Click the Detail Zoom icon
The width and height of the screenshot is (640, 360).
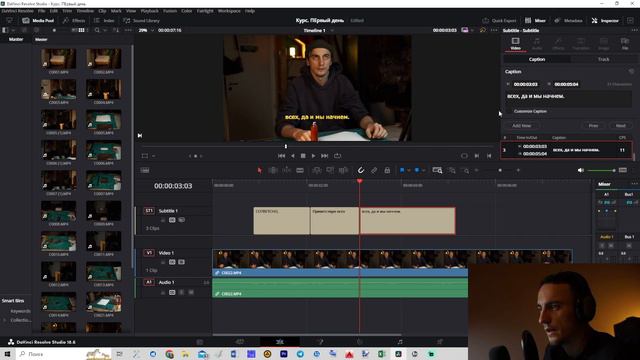[x=452, y=170]
